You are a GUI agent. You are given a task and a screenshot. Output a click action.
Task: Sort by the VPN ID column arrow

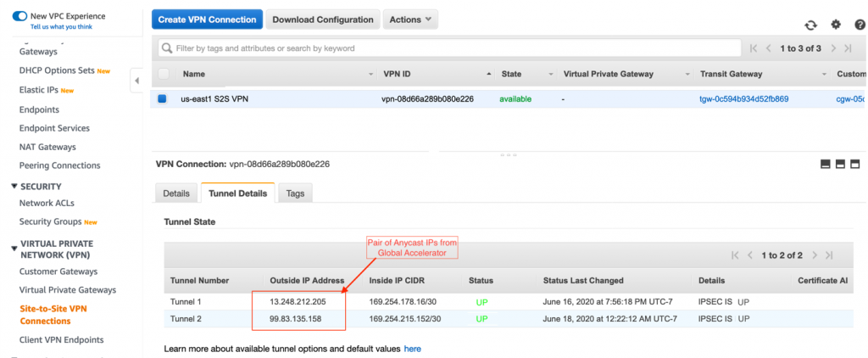(489, 75)
